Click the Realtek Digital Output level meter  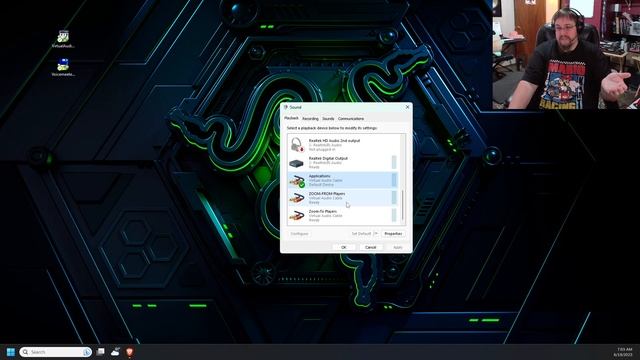click(394, 162)
